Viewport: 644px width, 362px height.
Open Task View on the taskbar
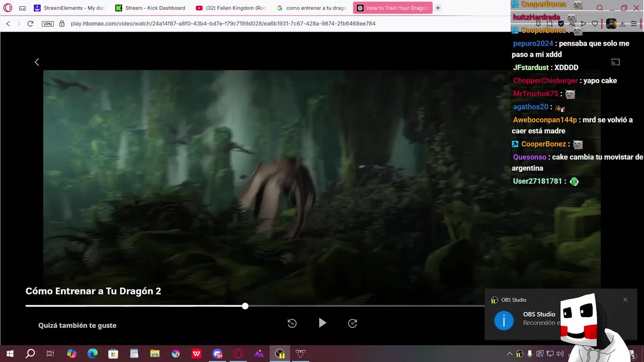point(50,354)
